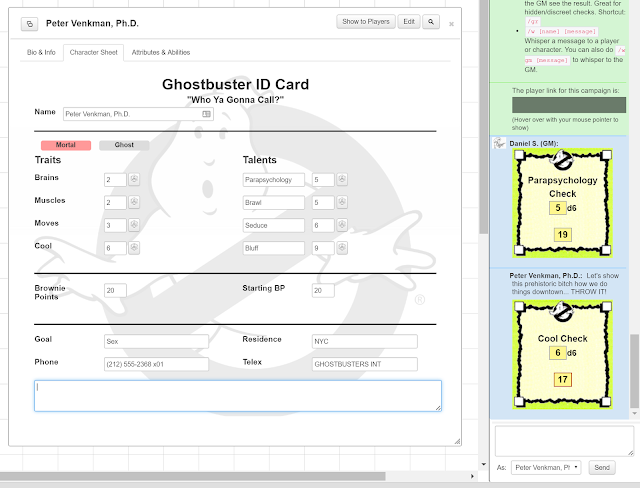Roll the Parapsychology talent dice icon

coord(342,179)
